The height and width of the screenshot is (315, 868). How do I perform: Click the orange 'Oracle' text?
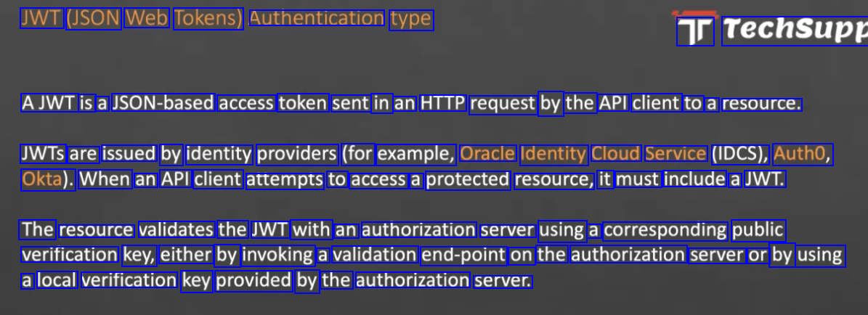click(x=487, y=153)
